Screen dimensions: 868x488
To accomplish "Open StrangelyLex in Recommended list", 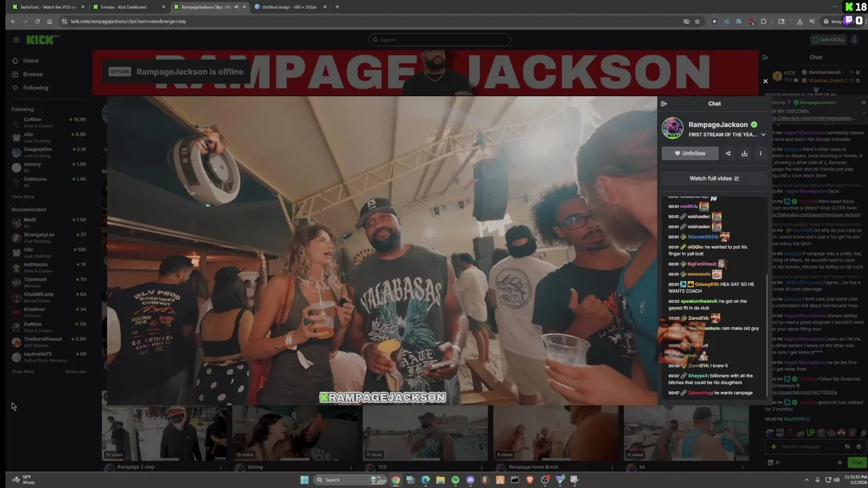I will (x=49, y=237).
